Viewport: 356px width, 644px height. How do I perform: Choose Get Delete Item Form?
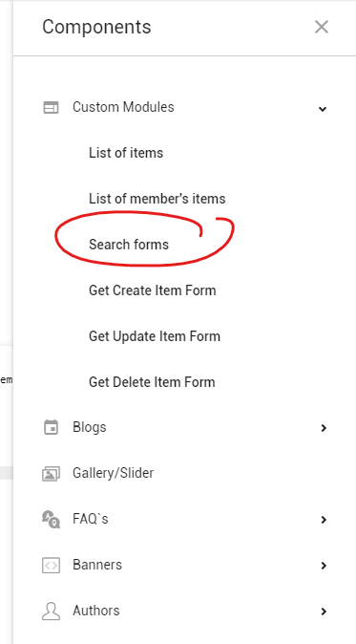coord(152,382)
